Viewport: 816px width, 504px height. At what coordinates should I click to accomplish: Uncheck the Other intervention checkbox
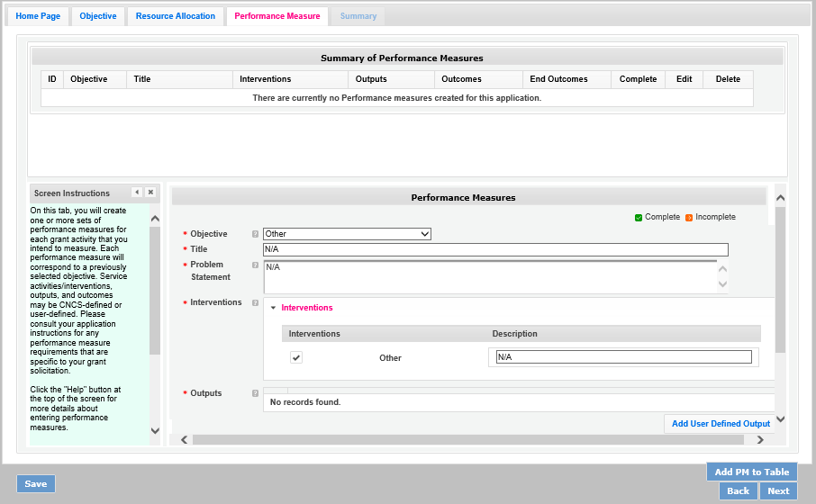tap(296, 357)
